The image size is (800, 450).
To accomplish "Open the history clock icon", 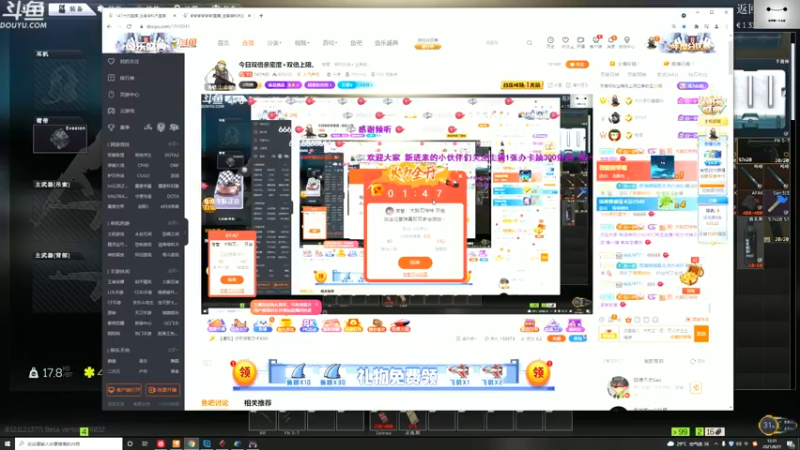I will 550,41.
